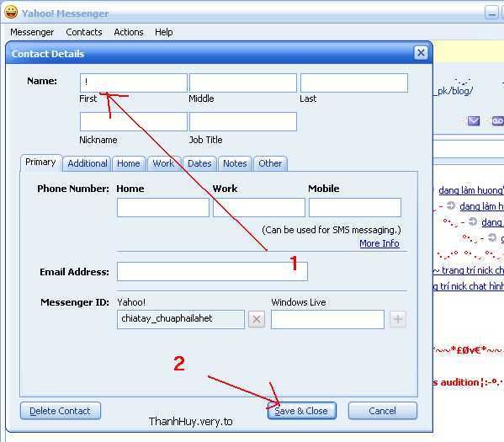Open the More Info link
This screenshot has height=442, width=504.
(379, 243)
